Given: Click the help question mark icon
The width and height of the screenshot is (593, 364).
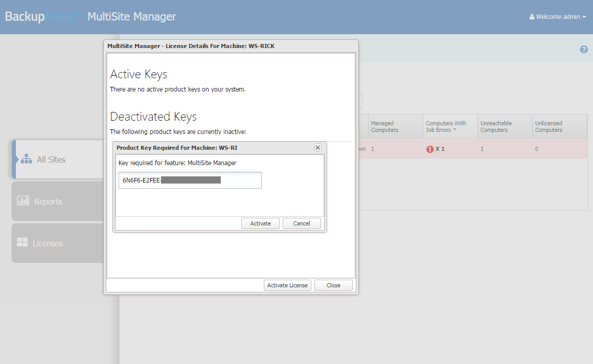Looking at the screenshot, I should 584,50.
